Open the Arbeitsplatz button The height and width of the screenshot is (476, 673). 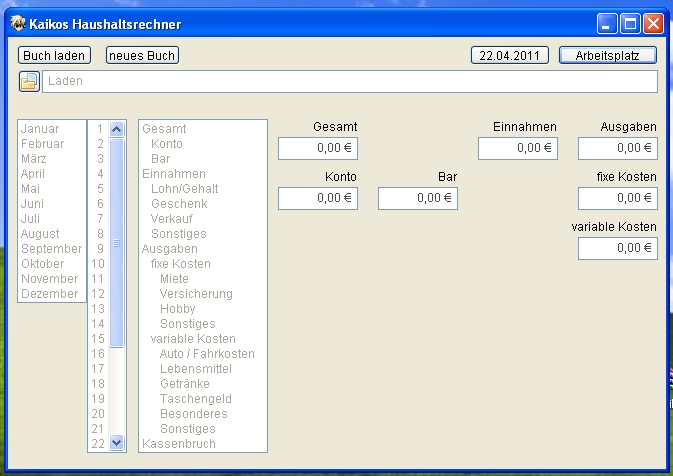pyautogui.click(x=607, y=55)
